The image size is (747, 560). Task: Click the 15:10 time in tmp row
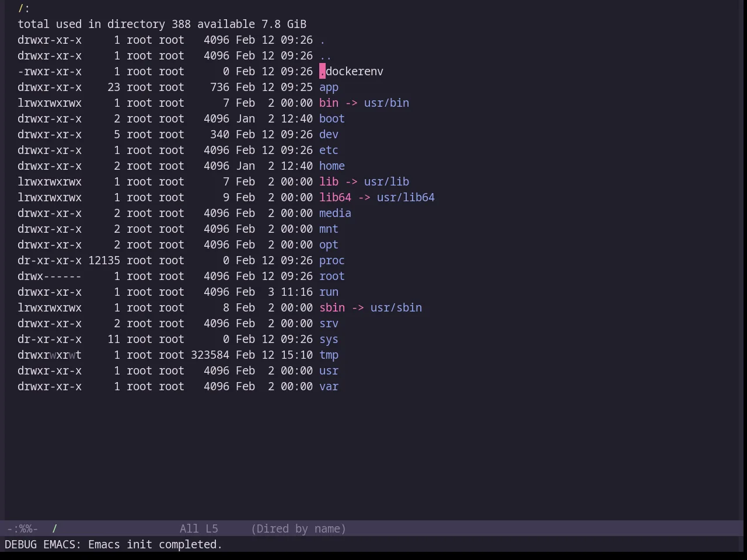pos(296,355)
